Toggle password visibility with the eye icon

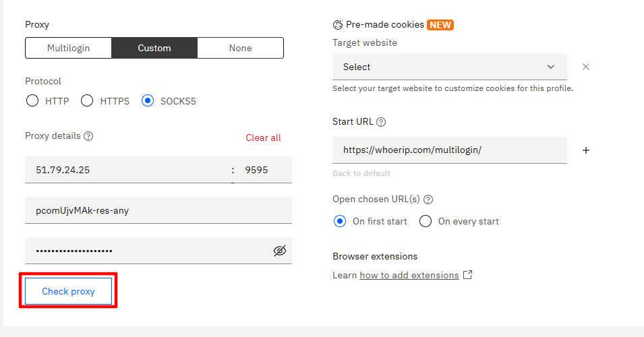(x=280, y=251)
